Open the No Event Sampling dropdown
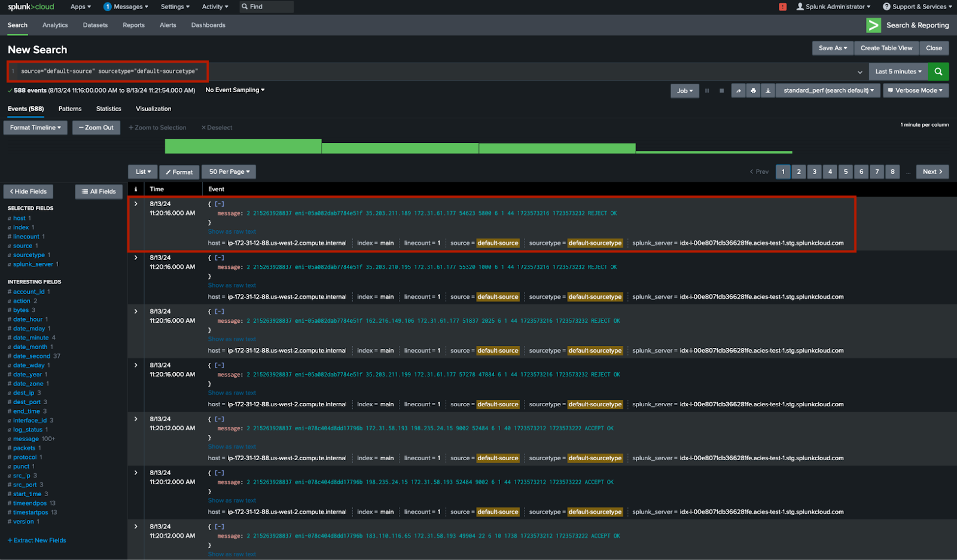957x560 pixels. click(235, 90)
